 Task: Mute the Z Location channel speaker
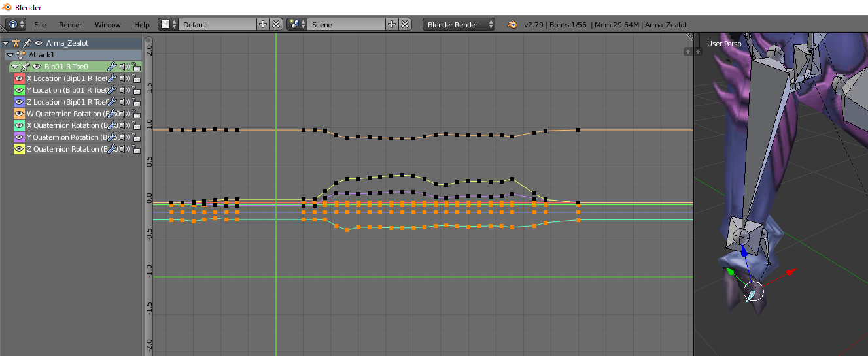point(124,102)
